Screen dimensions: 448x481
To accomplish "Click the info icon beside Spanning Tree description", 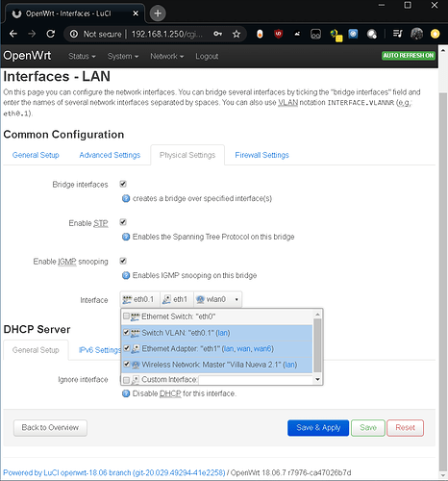I will pyautogui.click(x=126, y=237).
